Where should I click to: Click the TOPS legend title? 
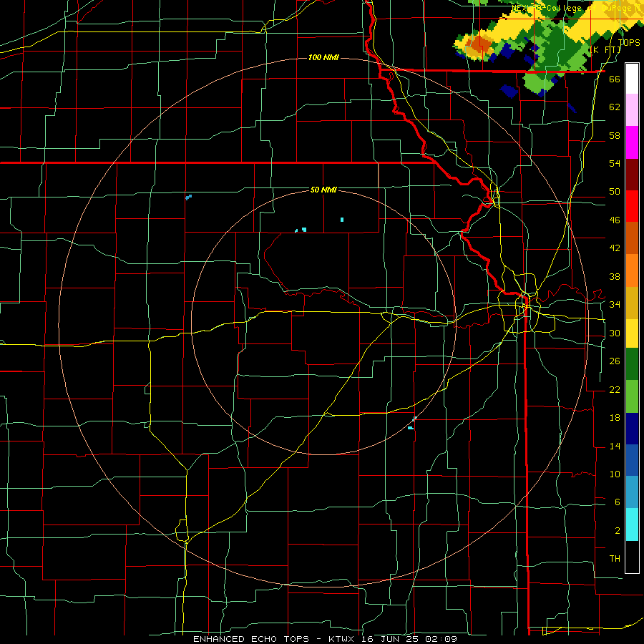[629, 42]
